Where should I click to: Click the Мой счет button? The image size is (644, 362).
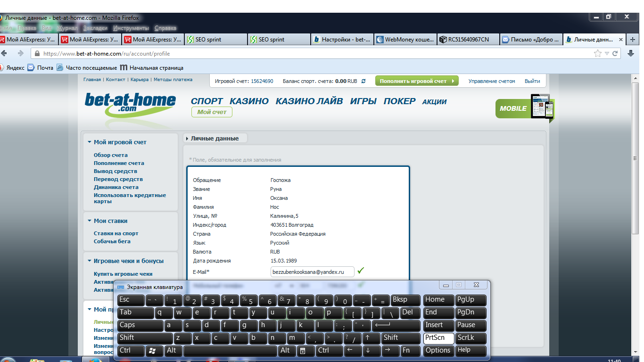point(212,112)
